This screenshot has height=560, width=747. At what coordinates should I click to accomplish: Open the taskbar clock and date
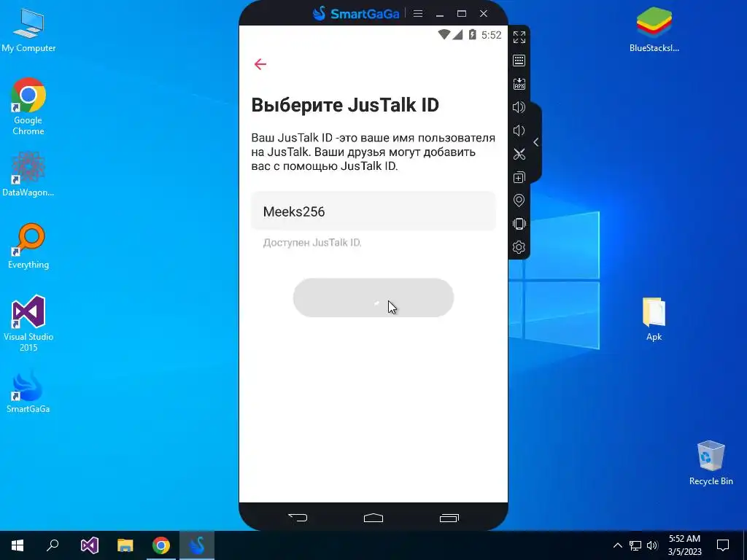click(684, 545)
